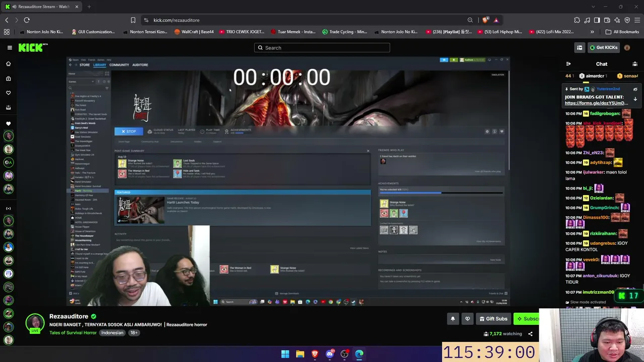Share the stream via share icon
Viewport: 644px width, 362px height.
pos(530,333)
